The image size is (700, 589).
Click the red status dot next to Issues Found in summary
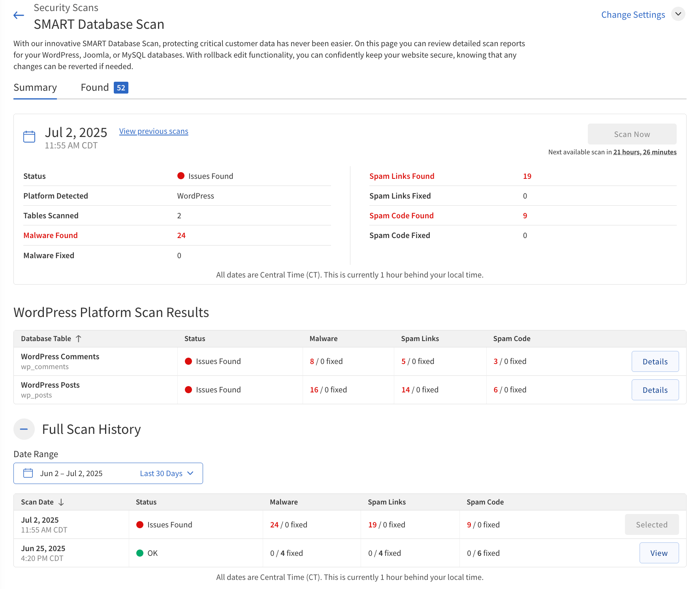pyautogui.click(x=181, y=176)
